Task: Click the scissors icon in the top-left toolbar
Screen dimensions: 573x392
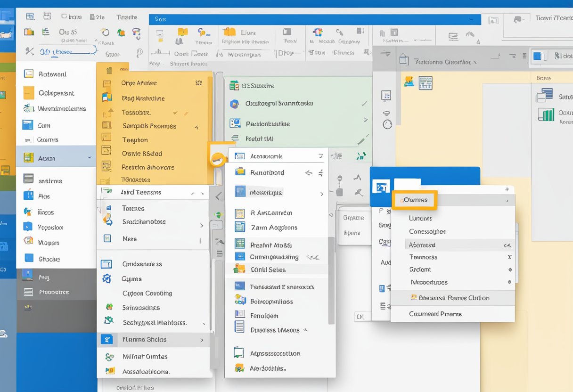Action: click(x=30, y=51)
